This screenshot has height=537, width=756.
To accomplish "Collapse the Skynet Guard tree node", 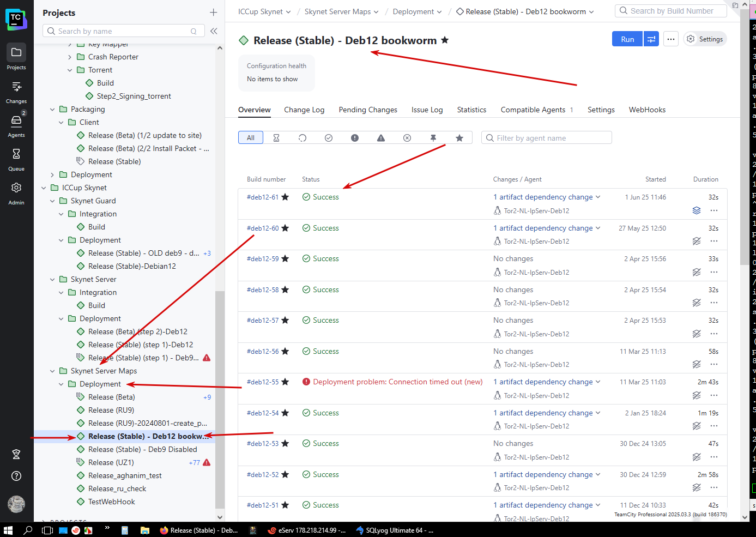I will [x=52, y=201].
